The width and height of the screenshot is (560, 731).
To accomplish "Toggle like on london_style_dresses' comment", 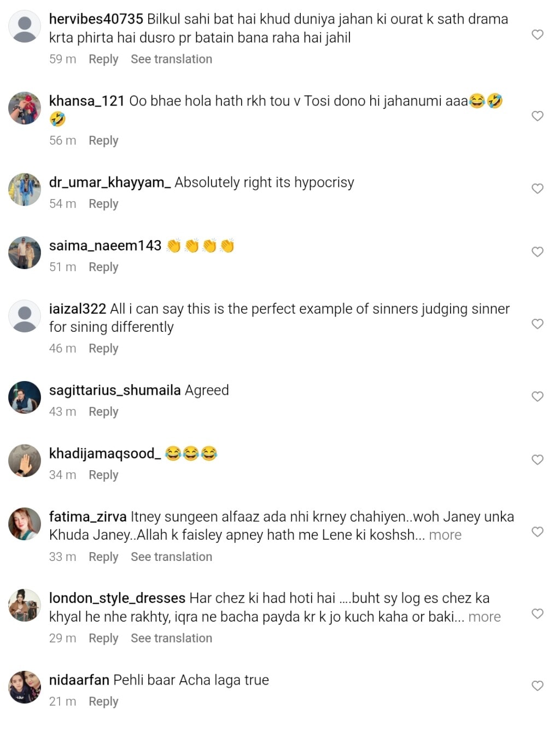I will tap(538, 613).
